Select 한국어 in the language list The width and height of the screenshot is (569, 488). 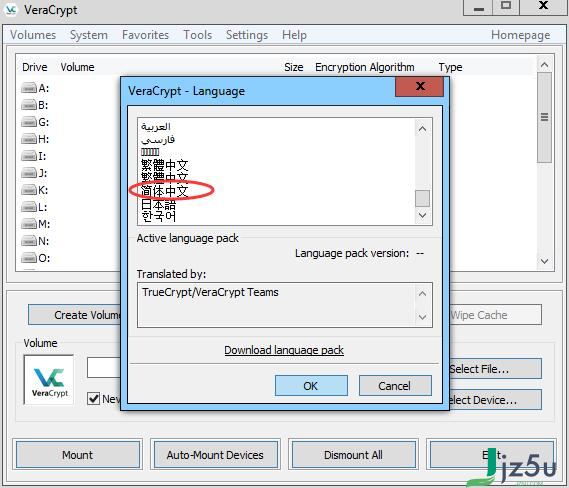158,216
